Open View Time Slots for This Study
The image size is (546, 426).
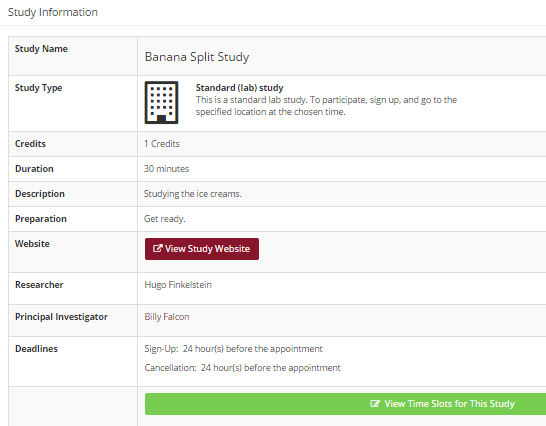[x=345, y=404]
